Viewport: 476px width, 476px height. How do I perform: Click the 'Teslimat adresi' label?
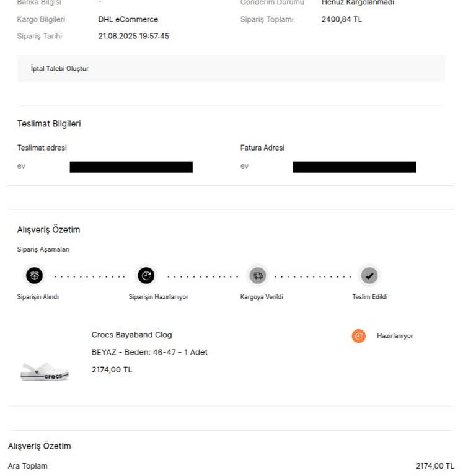click(42, 148)
